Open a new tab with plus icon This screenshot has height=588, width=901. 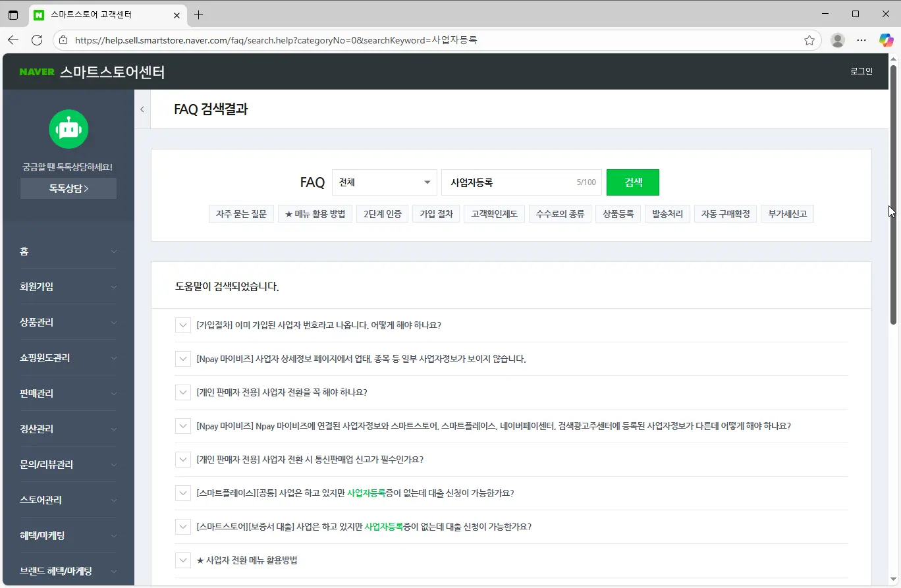(199, 14)
